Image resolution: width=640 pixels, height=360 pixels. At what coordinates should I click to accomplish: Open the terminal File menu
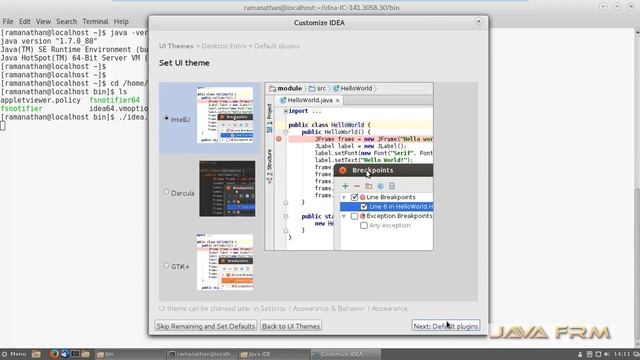pos(8,22)
